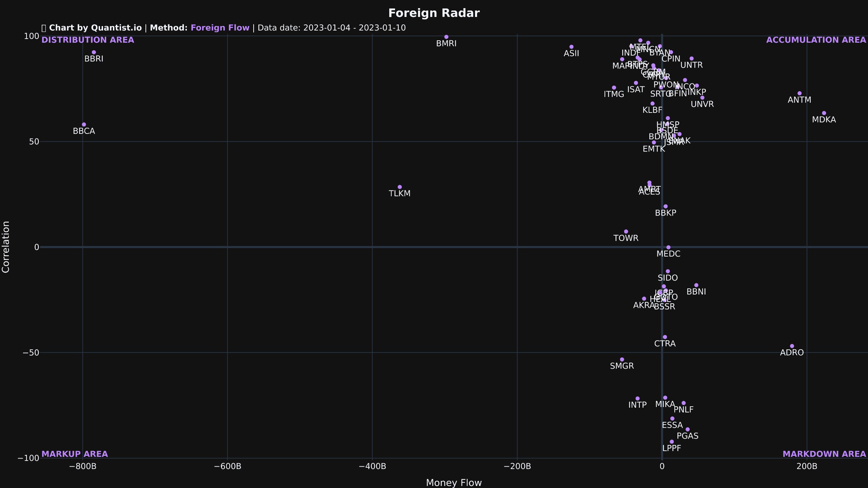Image resolution: width=868 pixels, height=488 pixels.
Task: Click the MARKUP AREA label
Action: coord(75,454)
